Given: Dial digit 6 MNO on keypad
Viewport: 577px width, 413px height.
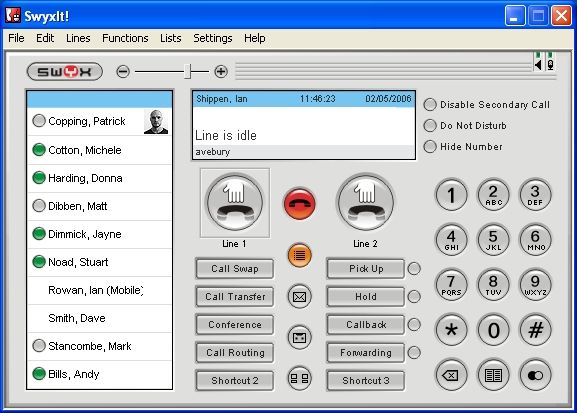Looking at the screenshot, I should tap(535, 240).
